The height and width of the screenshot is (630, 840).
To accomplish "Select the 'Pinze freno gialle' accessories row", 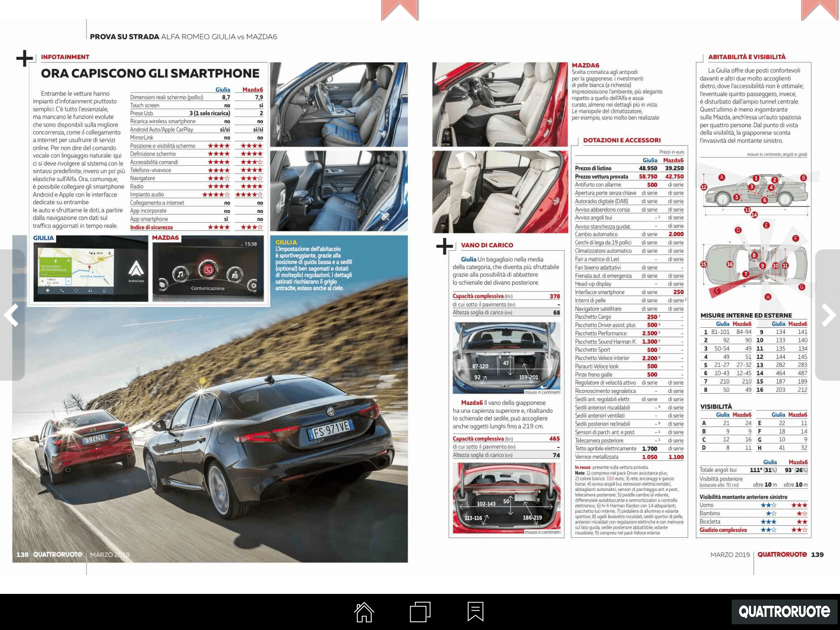I will point(629,374).
